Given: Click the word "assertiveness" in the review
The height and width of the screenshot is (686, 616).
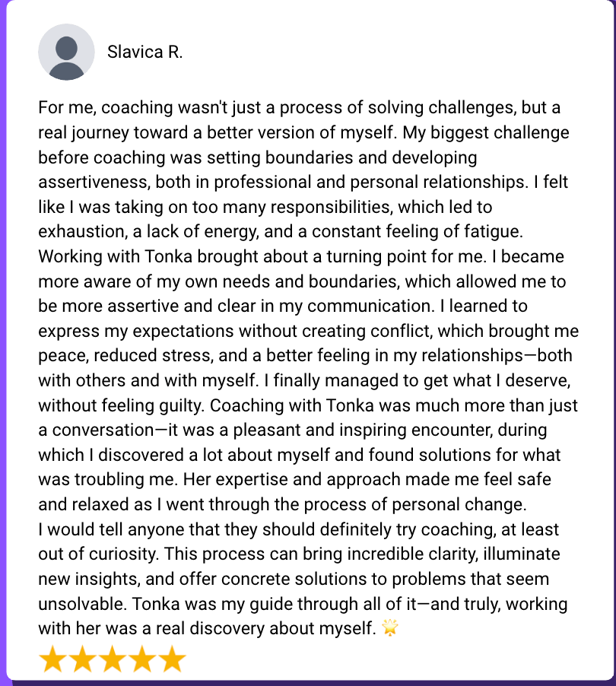Looking at the screenshot, I should (84, 183).
